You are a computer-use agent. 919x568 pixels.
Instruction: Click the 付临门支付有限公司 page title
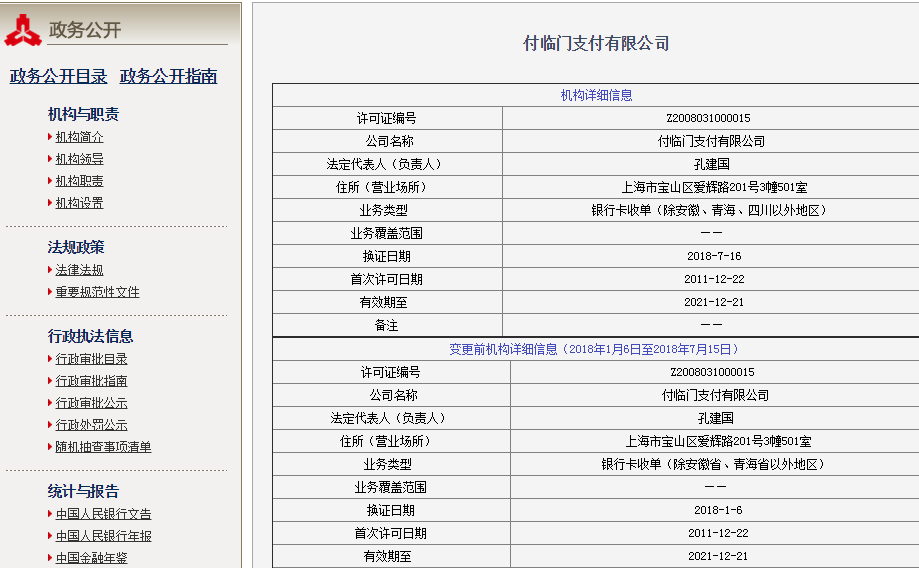click(x=596, y=43)
